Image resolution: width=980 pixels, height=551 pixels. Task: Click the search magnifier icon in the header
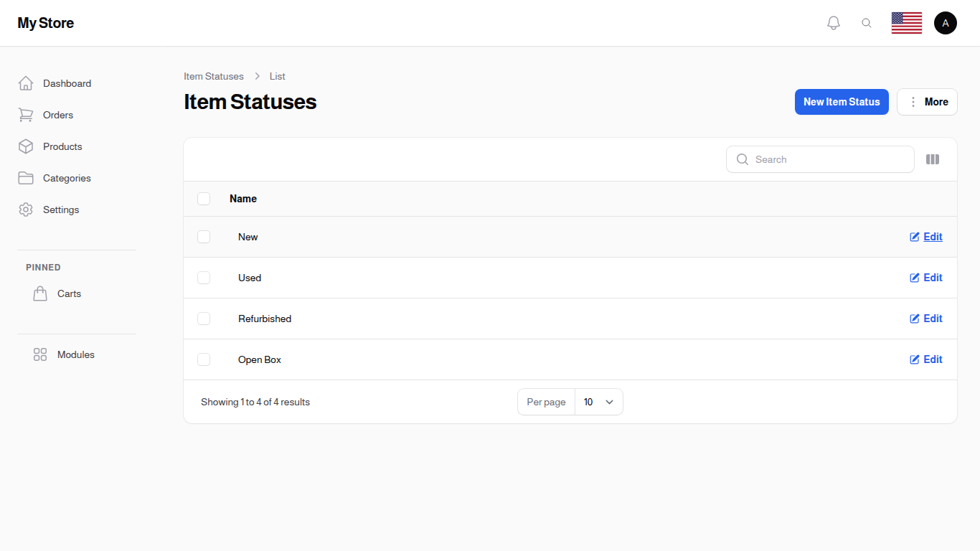coord(867,22)
